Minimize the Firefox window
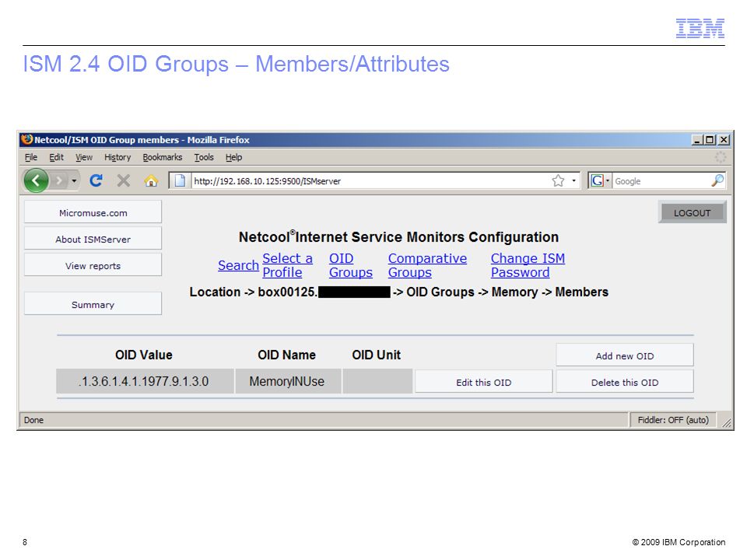 pos(697,139)
